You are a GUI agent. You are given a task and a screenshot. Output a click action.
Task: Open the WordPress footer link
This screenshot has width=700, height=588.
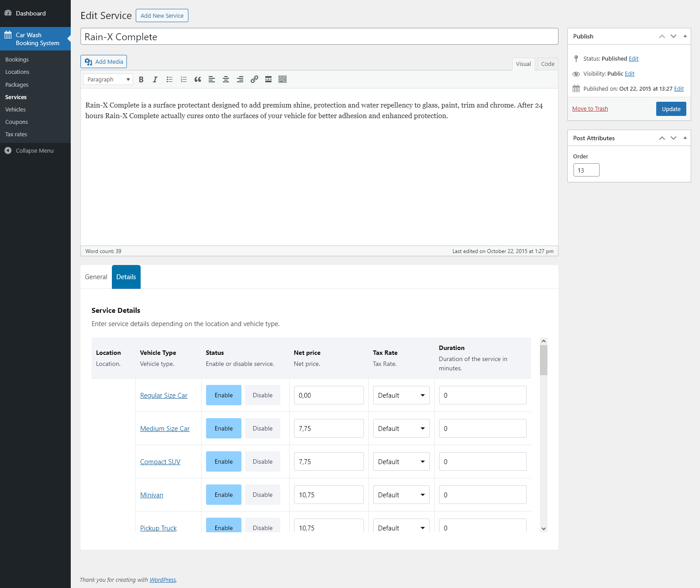click(163, 580)
